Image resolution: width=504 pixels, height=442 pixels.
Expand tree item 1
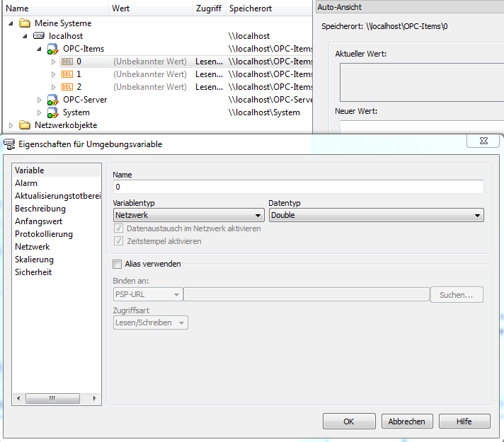click(x=53, y=74)
